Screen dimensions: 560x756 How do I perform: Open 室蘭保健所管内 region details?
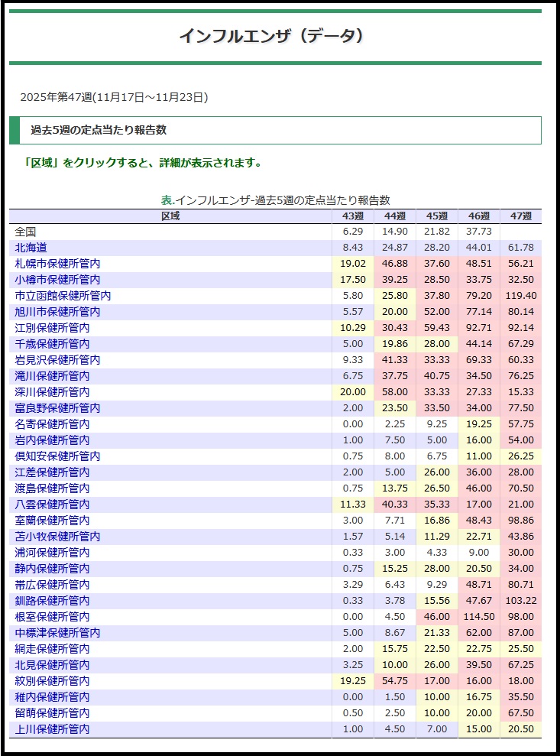52,521
